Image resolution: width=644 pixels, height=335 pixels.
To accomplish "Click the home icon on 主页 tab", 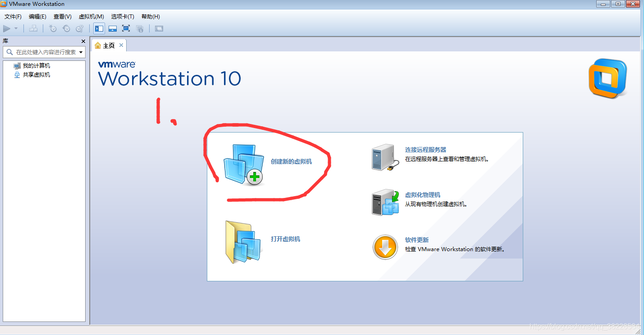I will [x=98, y=46].
